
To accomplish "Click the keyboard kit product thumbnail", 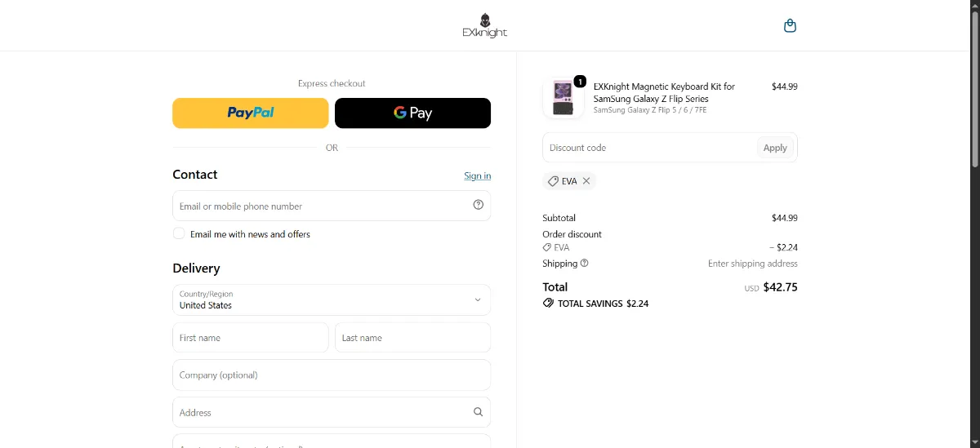I will point(563,98).
